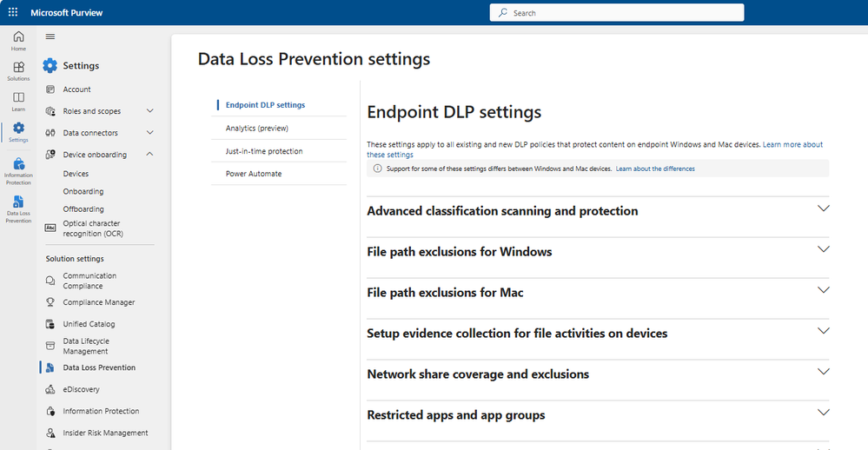Collapse the Device onboarding section
This screenshot has width=868, height=450.
150,155
